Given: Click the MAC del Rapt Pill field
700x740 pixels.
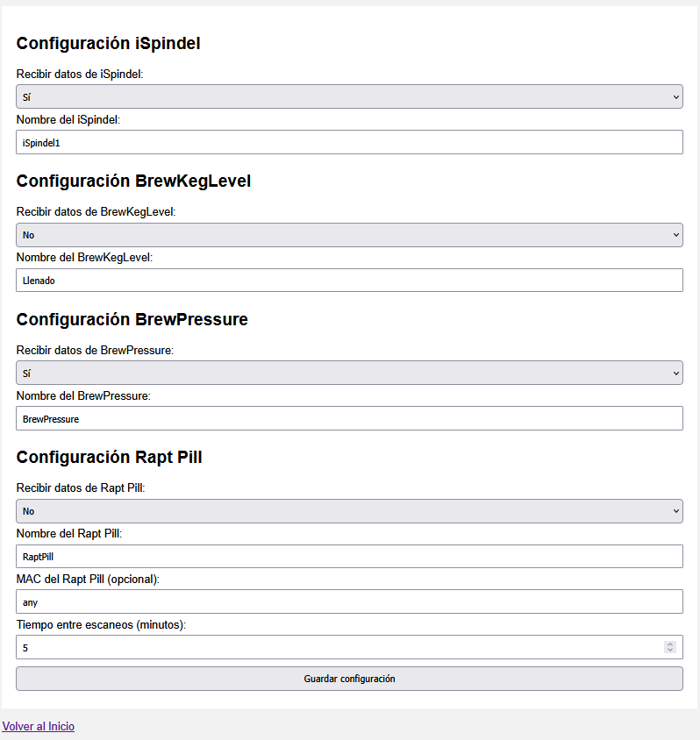Looking at the screenshot, I should pos(349,601).
